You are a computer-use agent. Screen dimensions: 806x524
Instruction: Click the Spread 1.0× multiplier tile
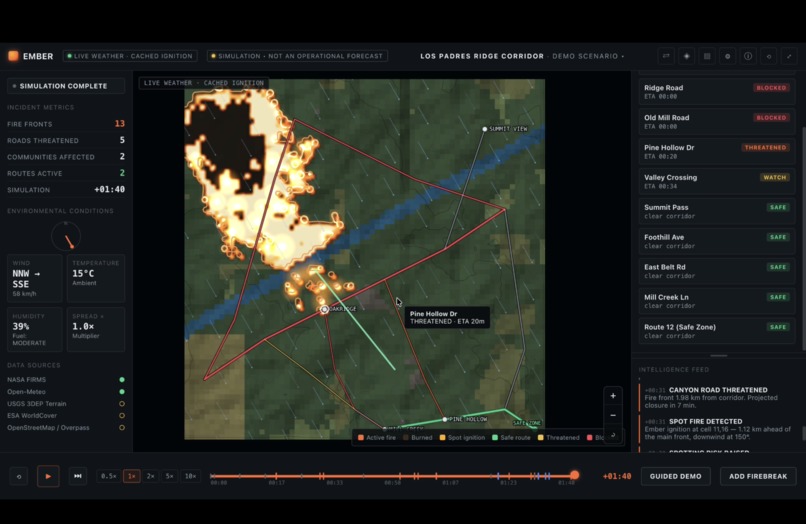pyautogui.click(x=96, y=329)
